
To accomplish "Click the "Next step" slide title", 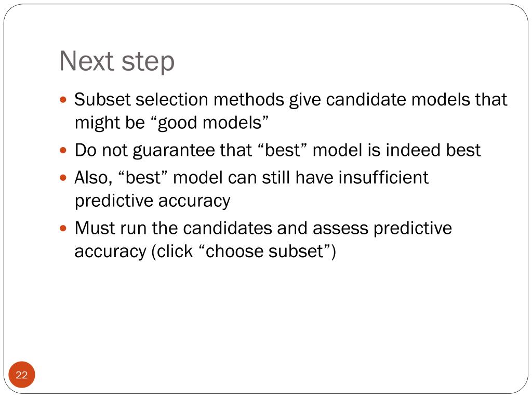I will click(x=117, y=61).
